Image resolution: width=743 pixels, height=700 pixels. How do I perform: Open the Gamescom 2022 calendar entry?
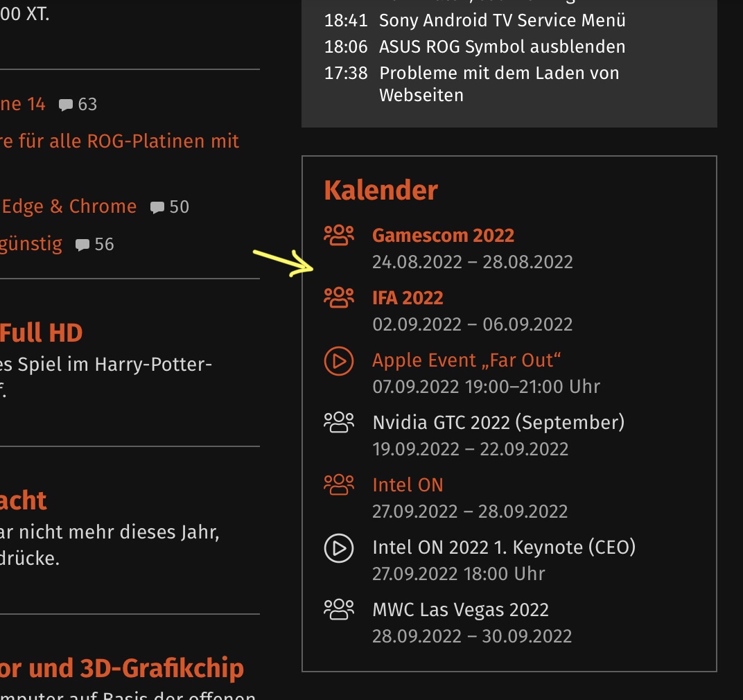(x=443, y=236)
